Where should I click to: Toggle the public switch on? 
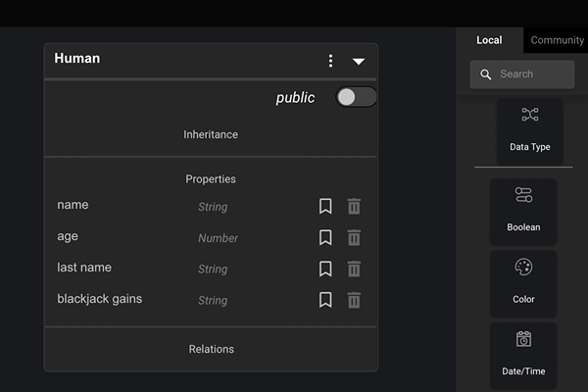click(355, 97)
